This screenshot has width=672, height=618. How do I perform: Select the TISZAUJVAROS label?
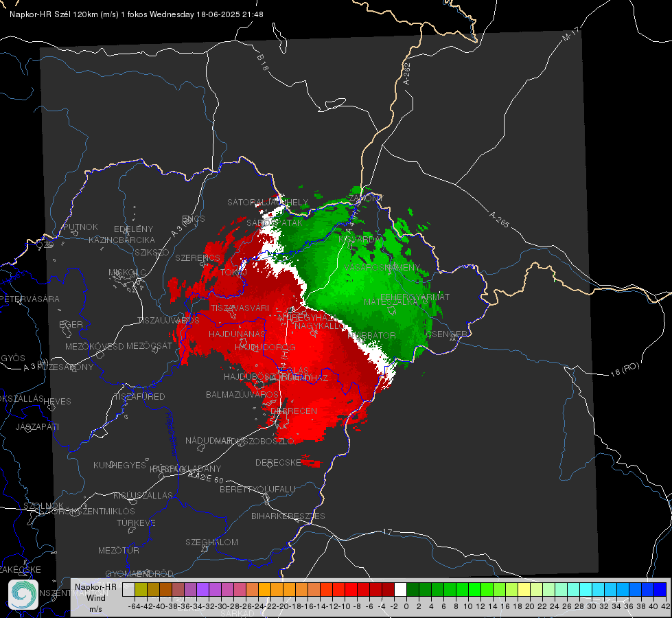coord(168,321)
